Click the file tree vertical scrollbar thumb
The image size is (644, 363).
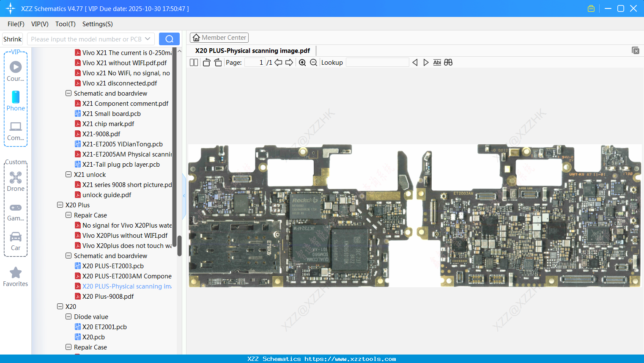coord(179,245)
